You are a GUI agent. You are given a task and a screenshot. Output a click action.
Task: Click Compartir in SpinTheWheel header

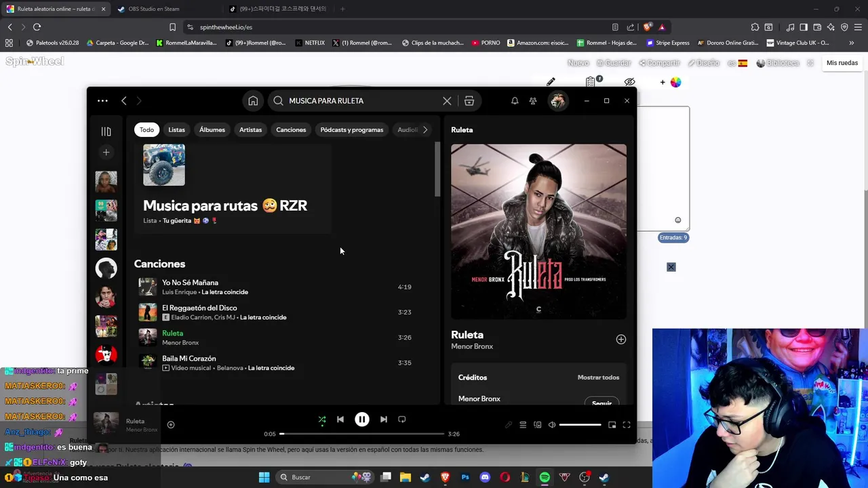(x=658, y=63)
